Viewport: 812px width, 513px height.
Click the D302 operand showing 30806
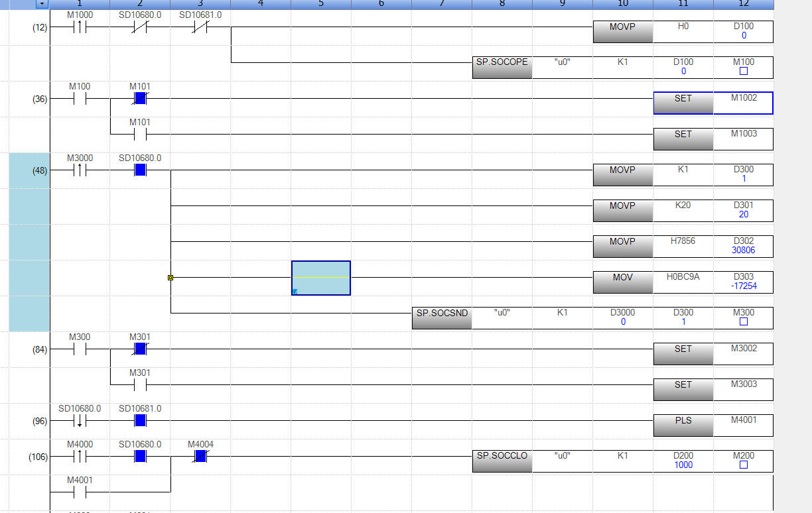[743, 246]
